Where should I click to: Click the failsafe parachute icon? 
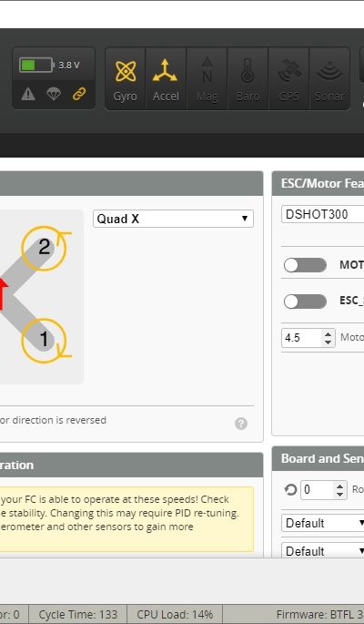click(x=54, y=94)
